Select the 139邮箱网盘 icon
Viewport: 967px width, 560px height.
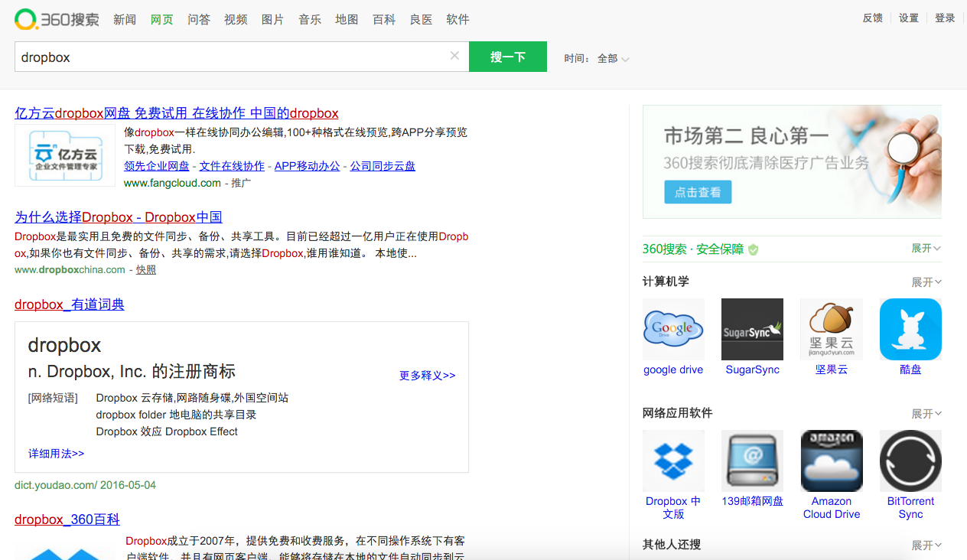752,461
